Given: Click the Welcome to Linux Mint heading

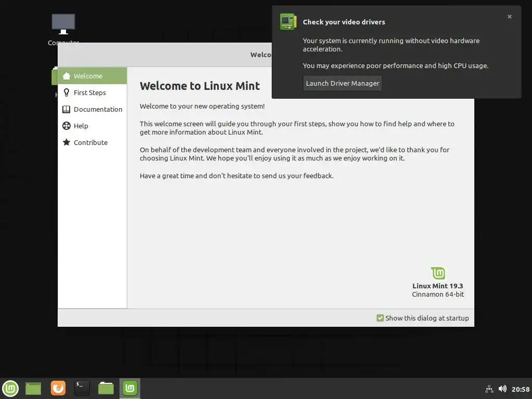Looking at the screenshot, I should coord(200,86).
